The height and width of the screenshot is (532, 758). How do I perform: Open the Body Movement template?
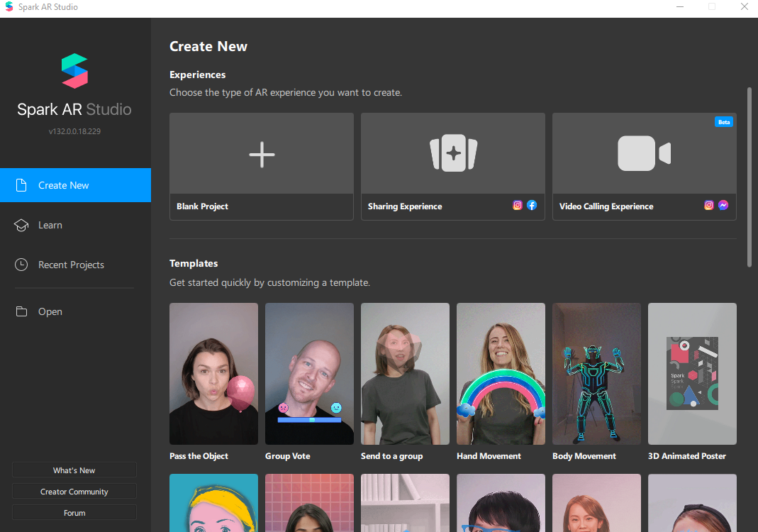coord(596,374)
